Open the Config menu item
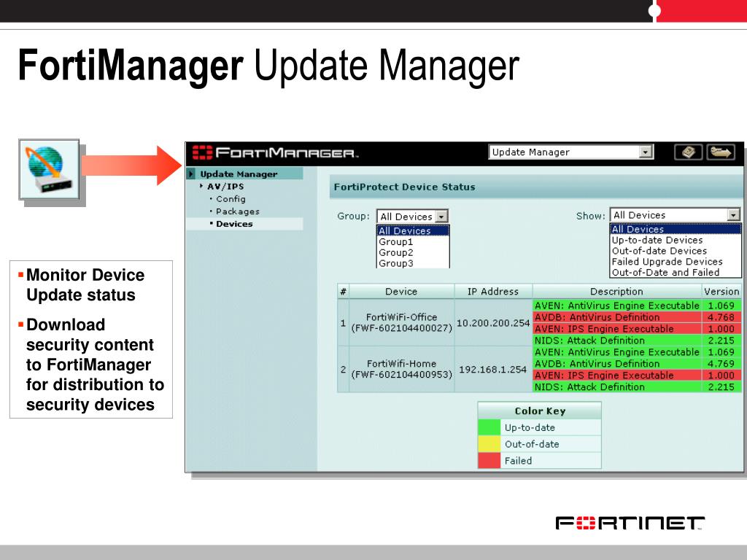This screenshot has height=560, width=747. (231, 199)
